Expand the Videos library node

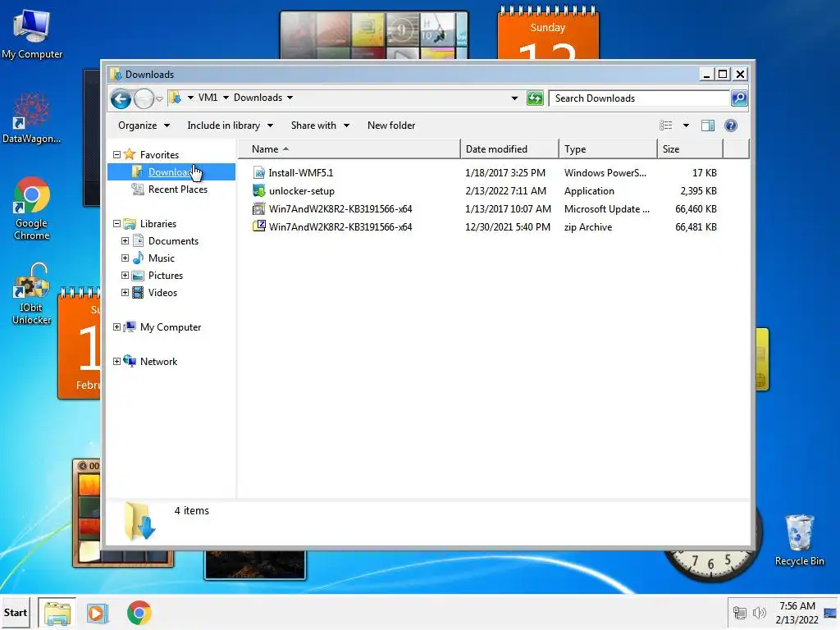tap(125, 293)
